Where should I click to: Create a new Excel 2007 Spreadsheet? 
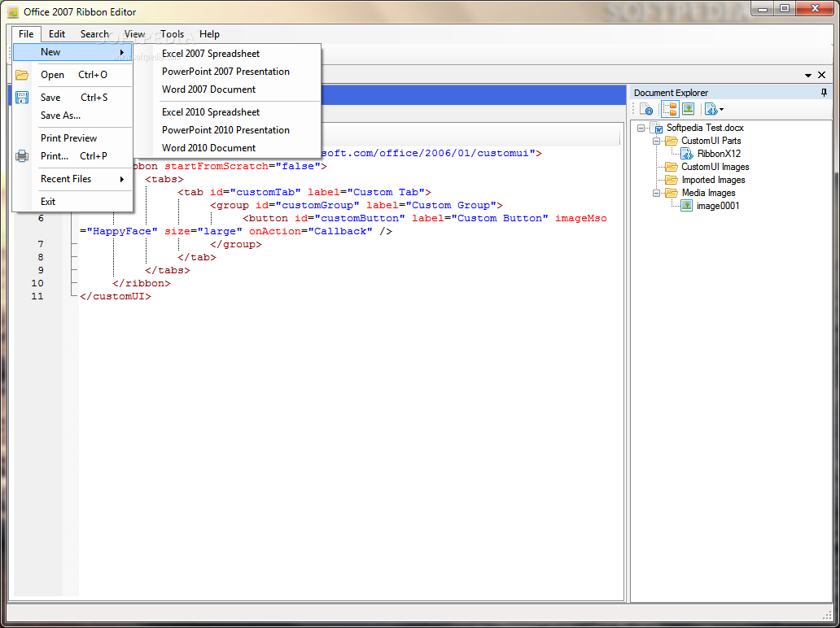238,54
